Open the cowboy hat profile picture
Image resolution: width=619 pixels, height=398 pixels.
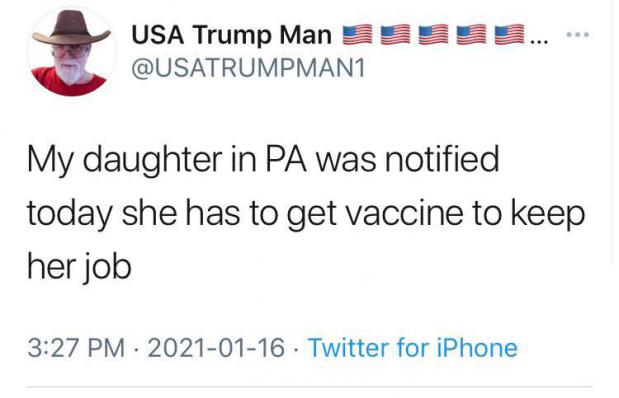tap(71, 51)
